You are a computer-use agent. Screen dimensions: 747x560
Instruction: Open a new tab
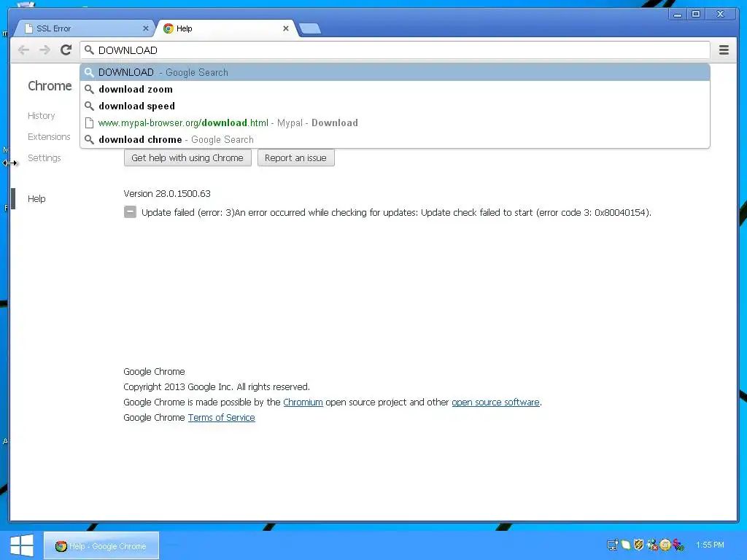click(310, 28)
